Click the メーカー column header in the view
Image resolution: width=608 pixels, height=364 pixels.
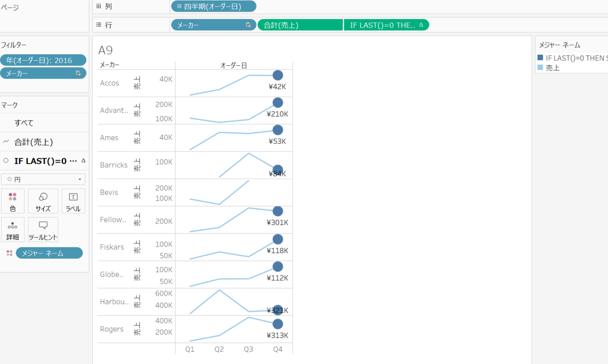pos(110,65)
